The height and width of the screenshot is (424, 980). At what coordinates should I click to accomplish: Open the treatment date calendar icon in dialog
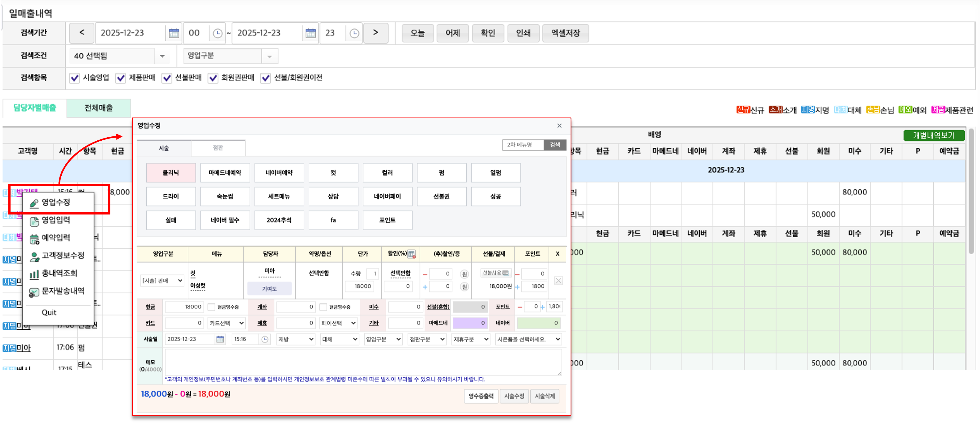click(x=220, y=339)
